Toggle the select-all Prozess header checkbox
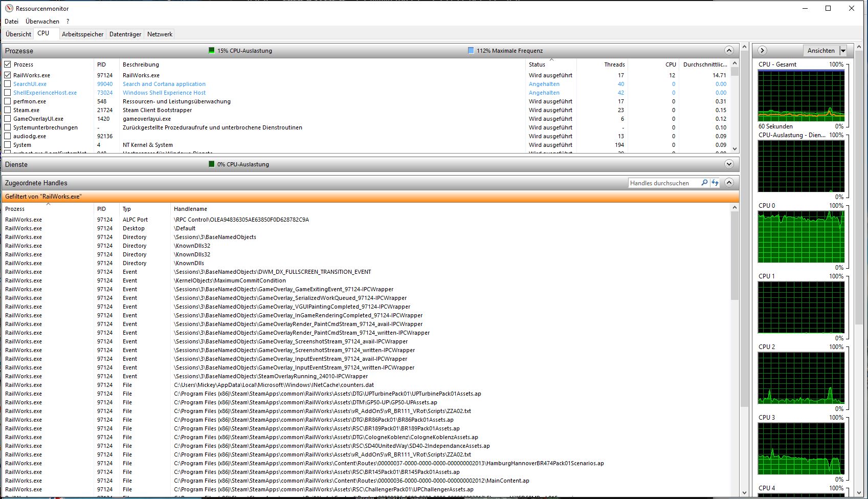This screenshot has height=499, width=868. pos(8,64)
